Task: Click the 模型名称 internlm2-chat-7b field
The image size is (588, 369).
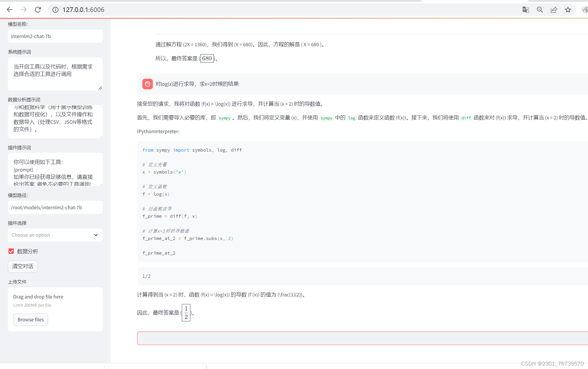Action: (x=55, y=36)
